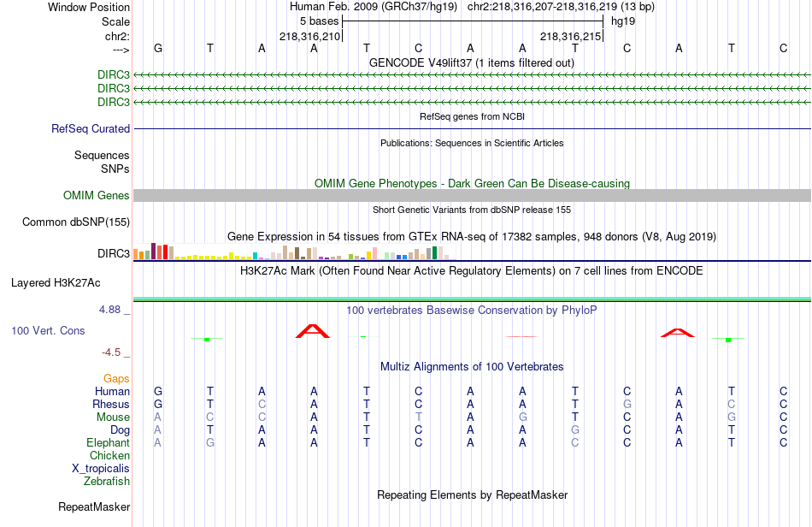Viewport: 812px width, 527px height.
Task: Click the faint G mismatch in Dog row
Action: coord(575,430)
